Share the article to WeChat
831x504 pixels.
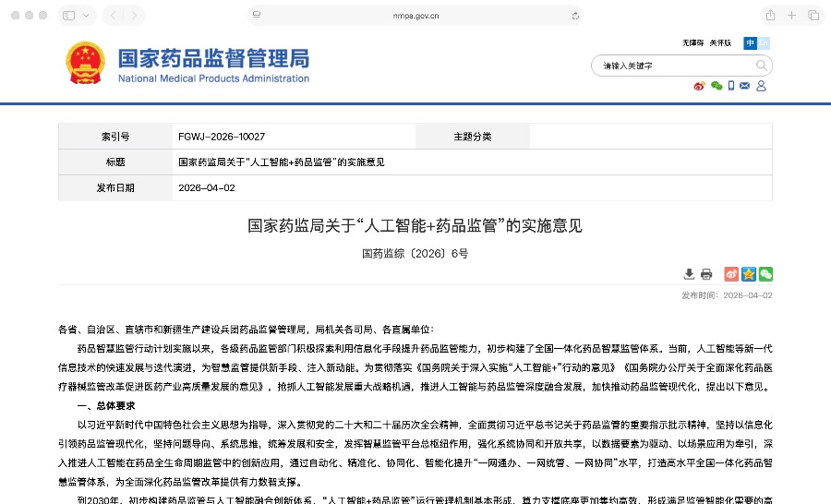point(765,274)
